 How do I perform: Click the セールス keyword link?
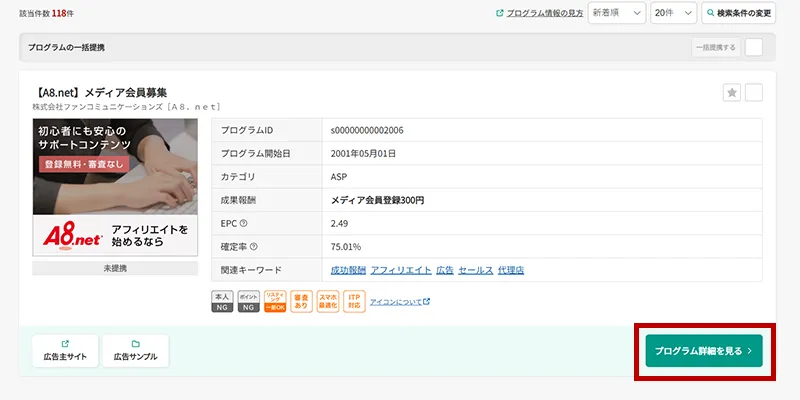[x=476, y=270]
